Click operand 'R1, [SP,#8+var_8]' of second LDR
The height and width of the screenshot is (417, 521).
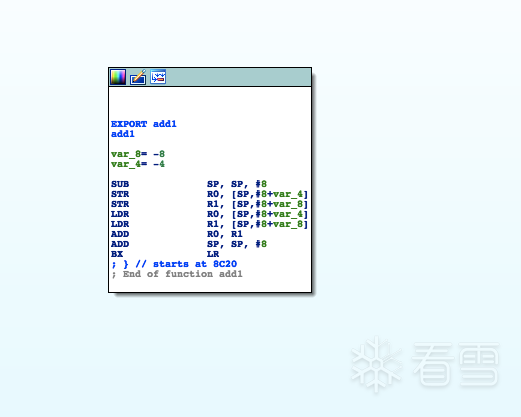click(x=257, y=224)
